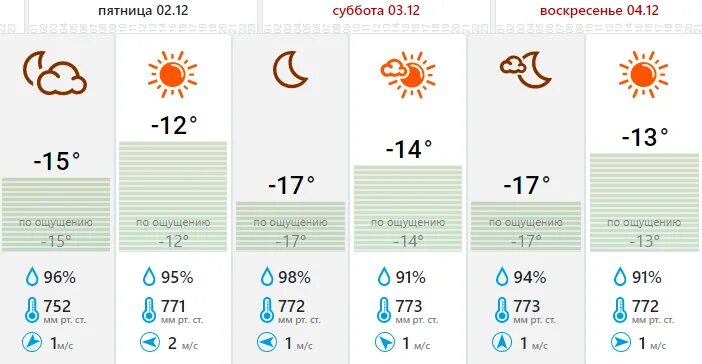
Task: Click the sun icon above -12°
Action: pyautogui.click(x=173, y=74)
